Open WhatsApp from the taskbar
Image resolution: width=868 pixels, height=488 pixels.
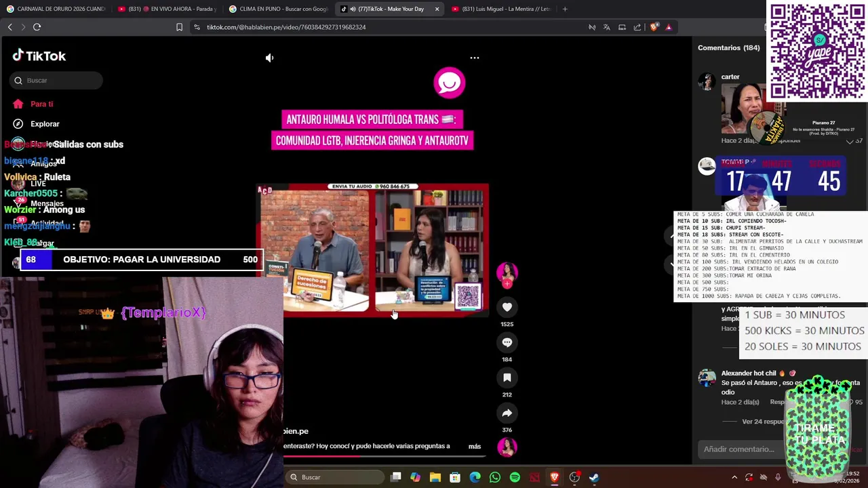click(495, 477)
